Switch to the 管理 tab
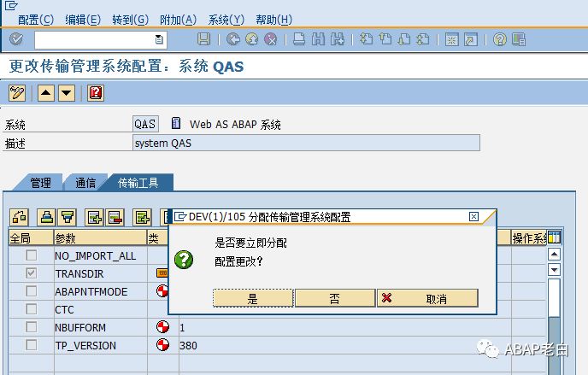The height and width of the screenshot is (375, 588). click(40, 183)
